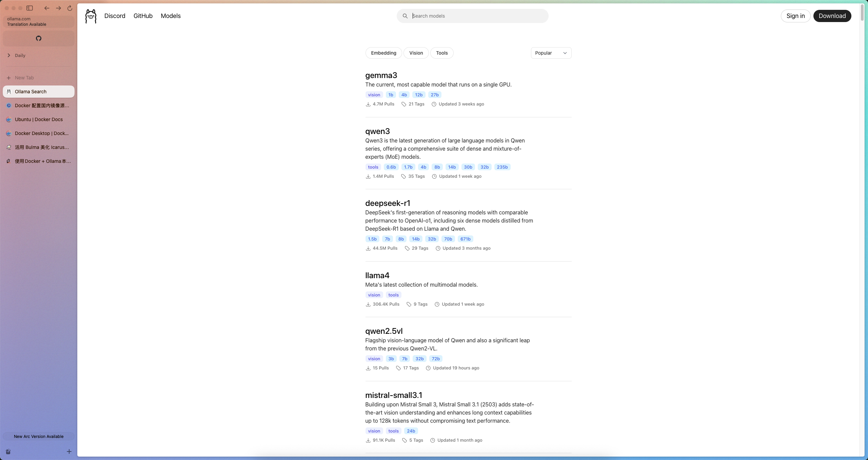Click the Docker 配置国内镜像源 tab favicon
The height and width of the screenshot is (460, 868).
tap(9, 106)
